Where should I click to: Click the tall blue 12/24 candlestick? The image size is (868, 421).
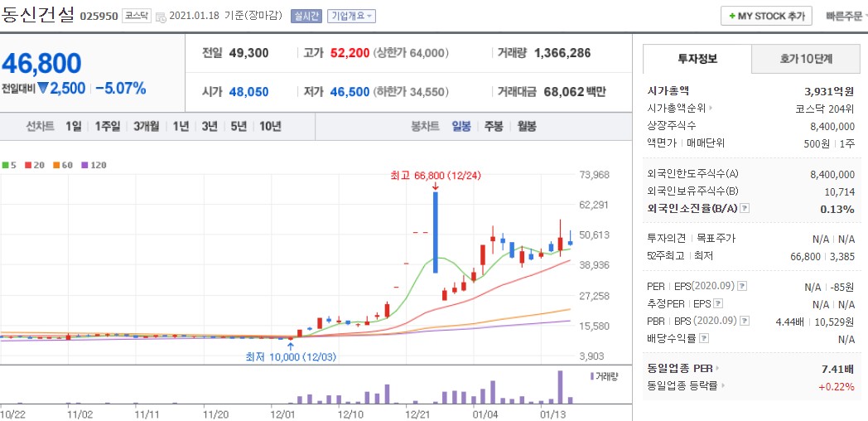(x=436, y=232)
